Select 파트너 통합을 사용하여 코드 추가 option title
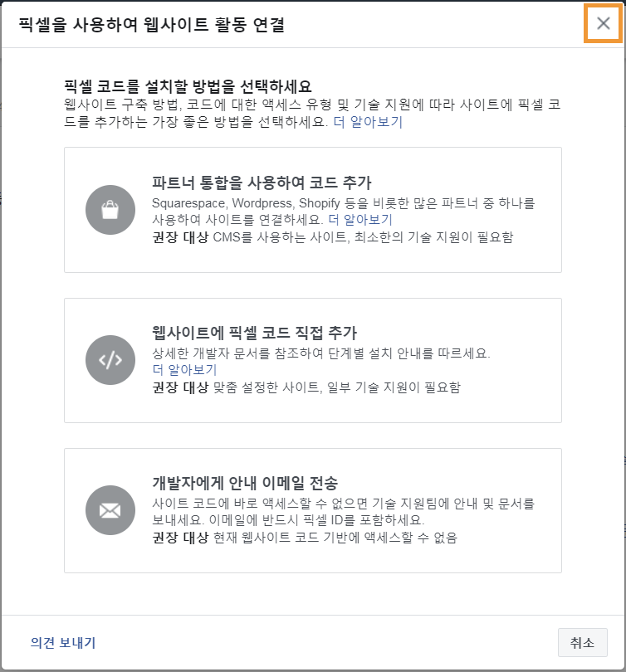Image resolution: width=626 pixels, height=672 pixels. coord(262,183)
